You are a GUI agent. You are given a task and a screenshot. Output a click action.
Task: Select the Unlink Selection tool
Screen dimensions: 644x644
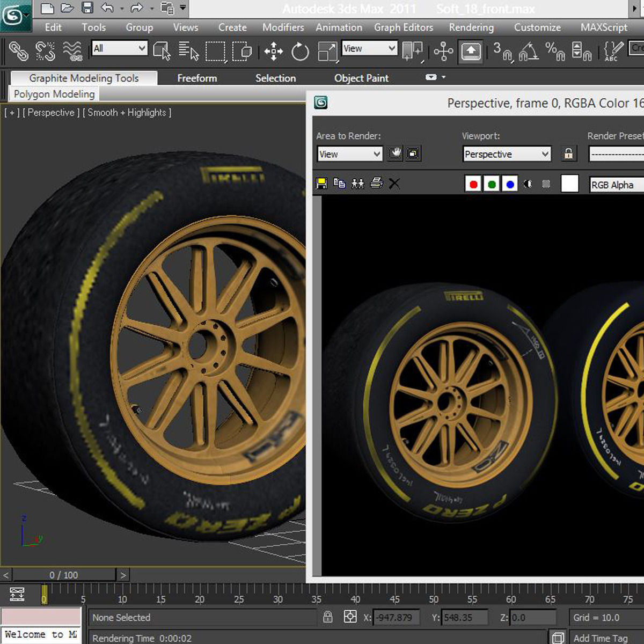(x=45, y=52)
